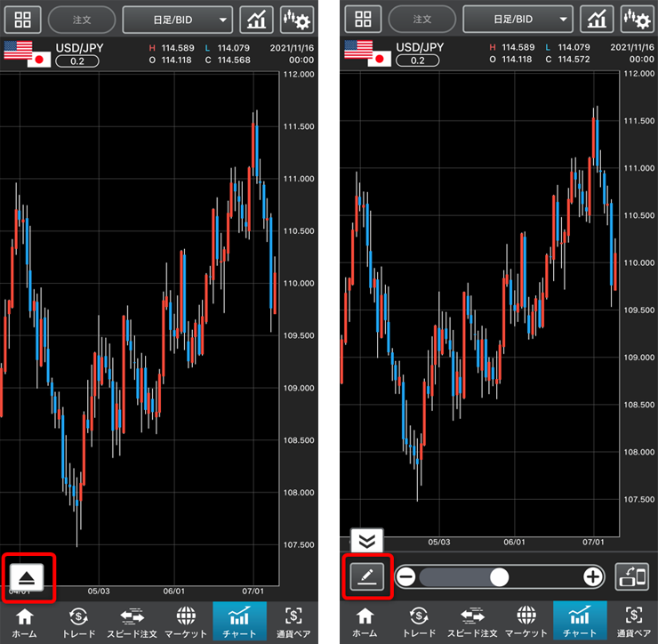The image size is (658, 644).
Task: Select 通貨ペア tab in left screen
Action: (x=293, y=622)
